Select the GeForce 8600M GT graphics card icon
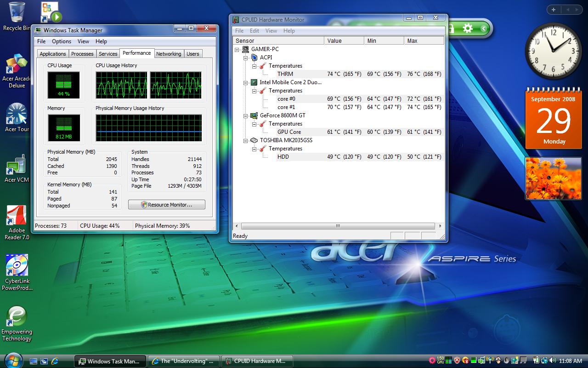588x368 pixels. (254, 115)
